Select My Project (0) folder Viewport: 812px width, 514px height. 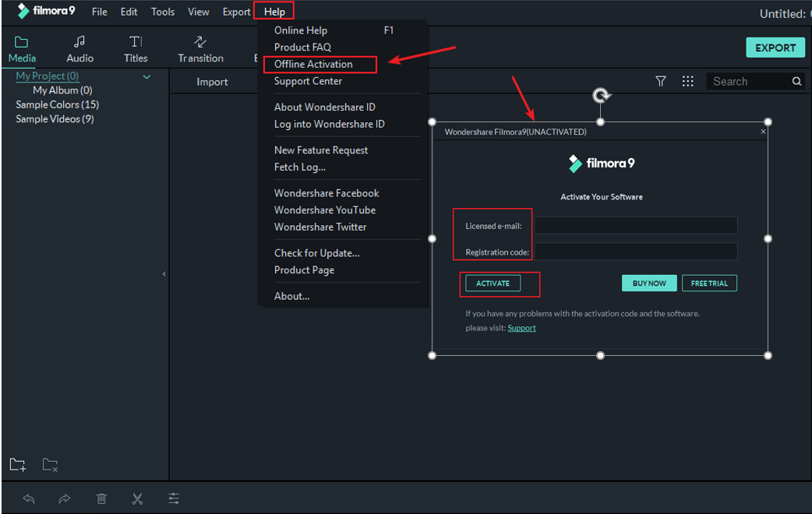pos(47,76)
